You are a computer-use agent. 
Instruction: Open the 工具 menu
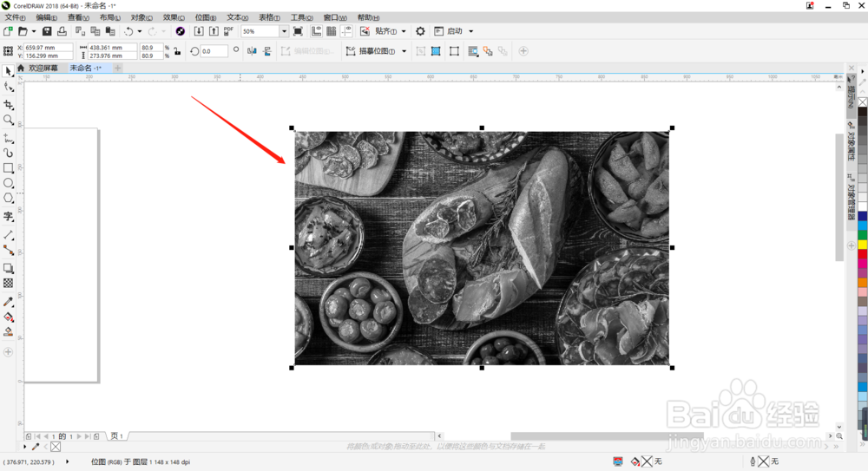point(302,17)
